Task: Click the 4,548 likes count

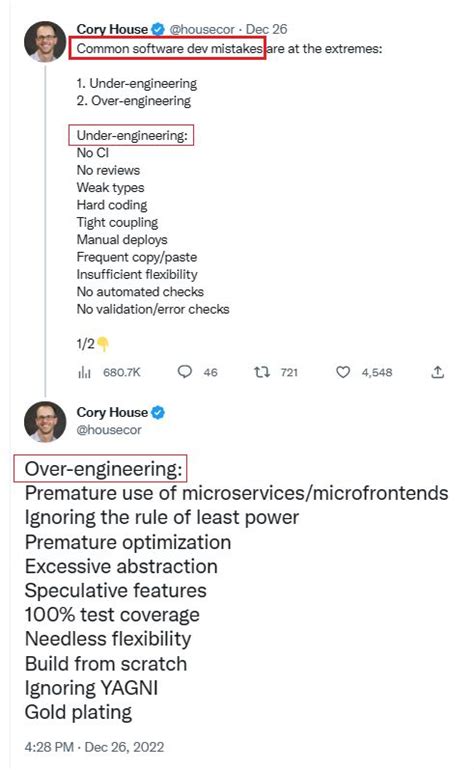Action: coord(377,373)
